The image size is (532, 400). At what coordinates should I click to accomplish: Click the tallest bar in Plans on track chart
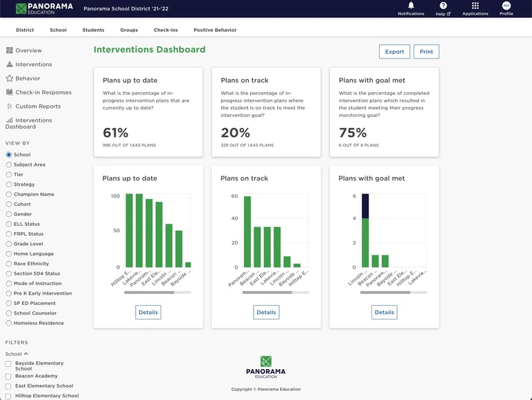[x=247, y=232]
